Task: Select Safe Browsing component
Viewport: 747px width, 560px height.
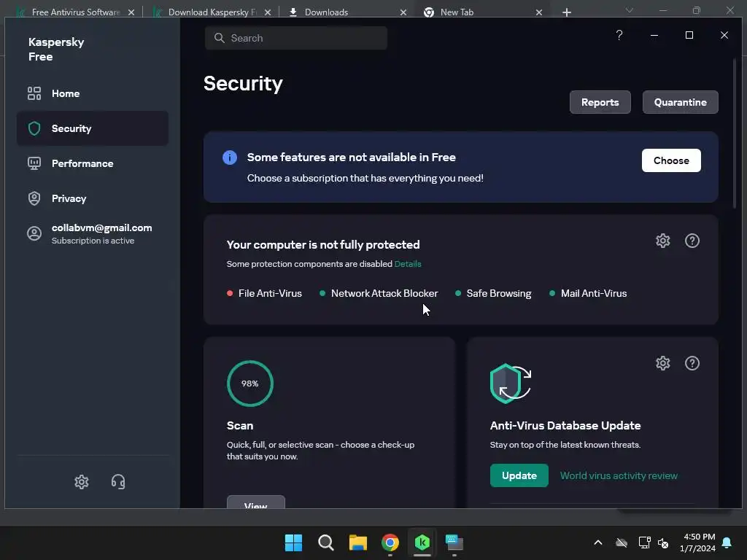Action: [x=494, y=293]
